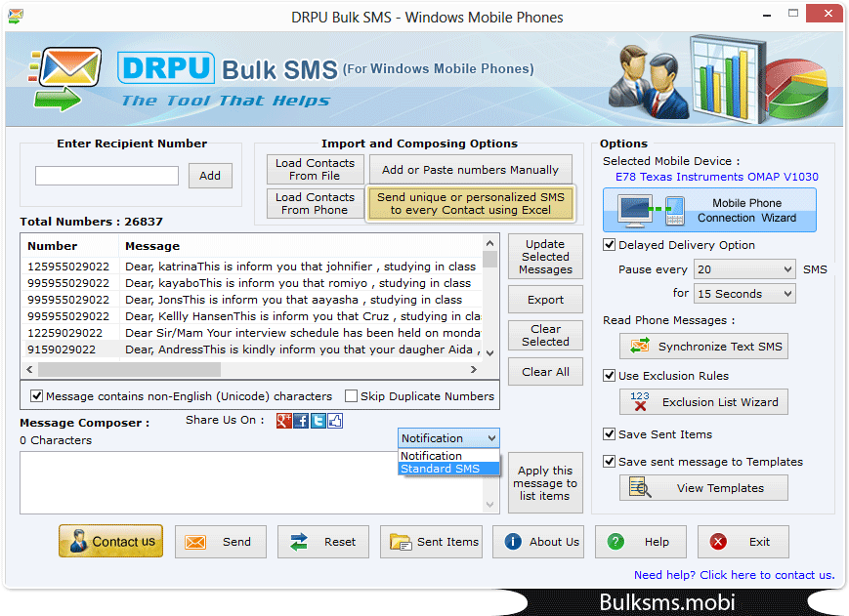
Task: Click the Message column header
Action: pyautogui.click(x=301, y=246)
